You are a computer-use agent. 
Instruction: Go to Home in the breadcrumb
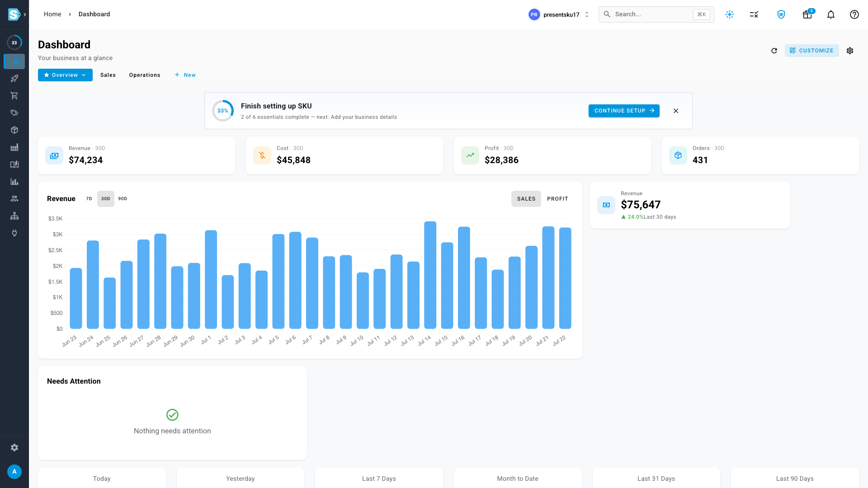[x=52, y=14]
